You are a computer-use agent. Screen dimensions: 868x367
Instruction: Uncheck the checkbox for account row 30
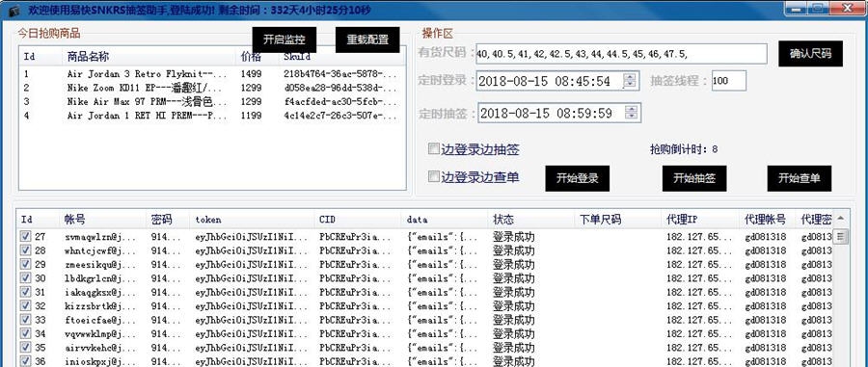25,278
